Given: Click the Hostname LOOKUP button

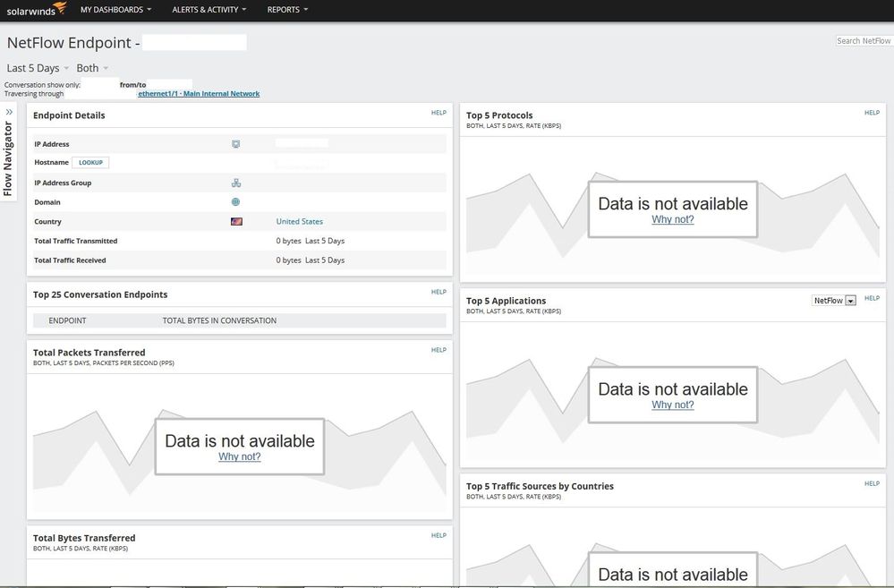Looking at the screenshot, I should click(x=90, y=163).
